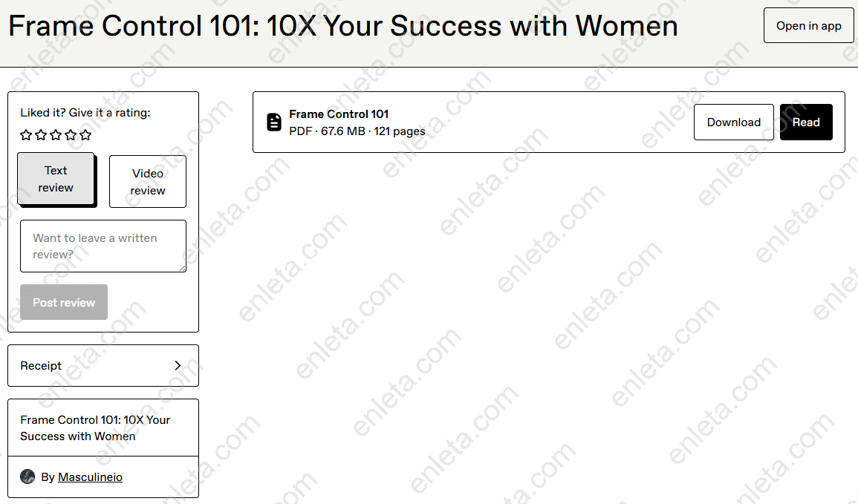
Task: Click the page heading title
Action: coord(342,27)
